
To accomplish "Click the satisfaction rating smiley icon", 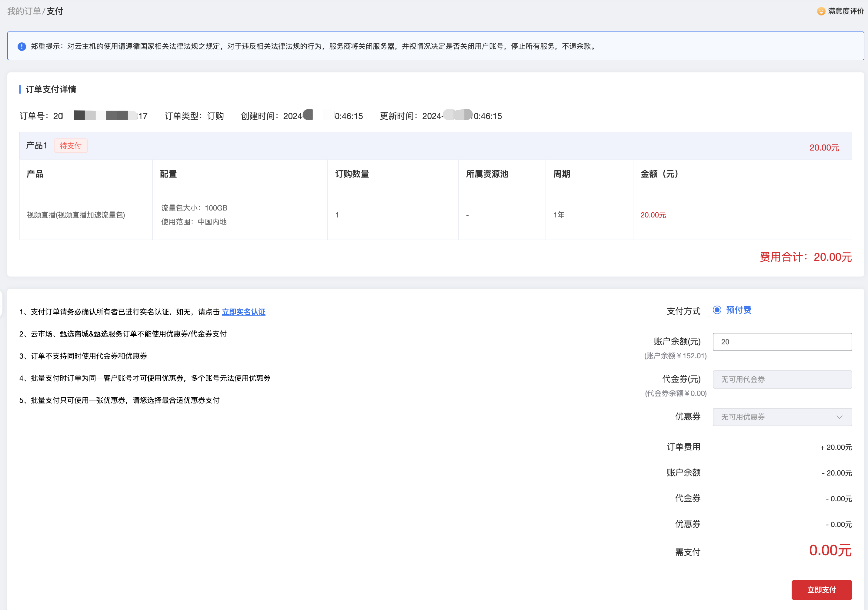I will pyautogui.click(x=821, y=11).
